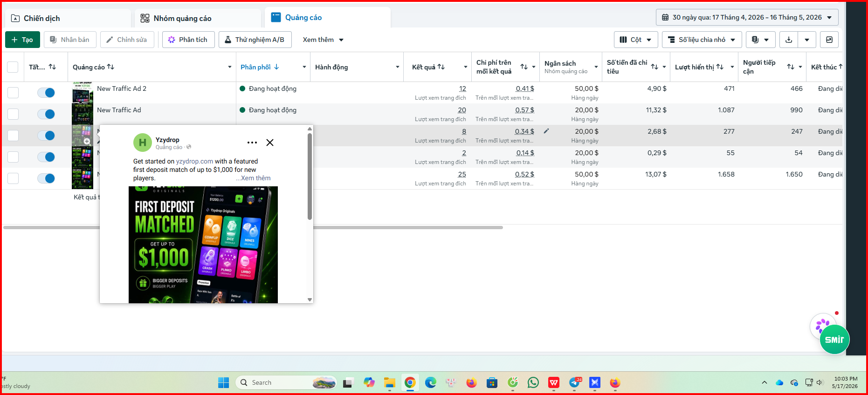This screenshot has height=395, width=868.
Task: Open Phân tích analysis
Action: pyautogui.click(x=188, y=40)
